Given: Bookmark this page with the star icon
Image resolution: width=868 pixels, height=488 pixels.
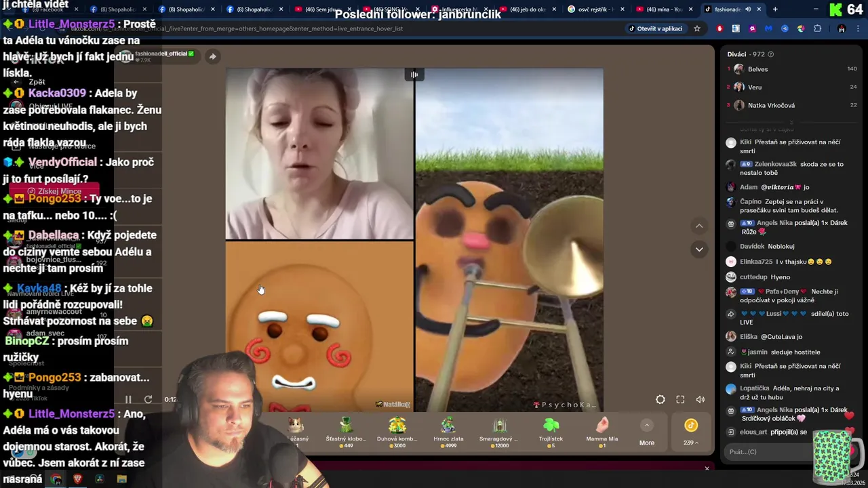Looking at the screenshot, I should [696, 28].
